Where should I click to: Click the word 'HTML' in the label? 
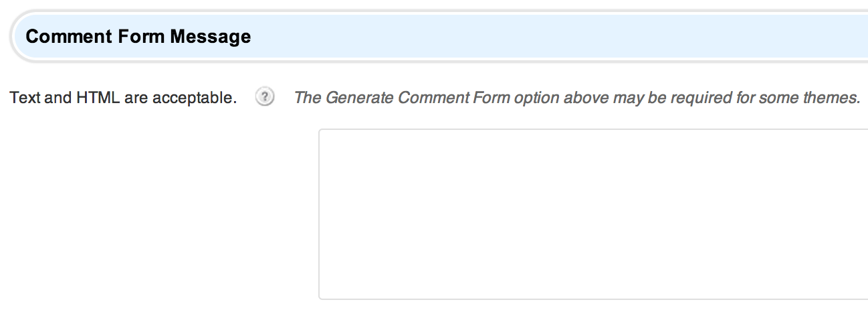pos(98,98)
